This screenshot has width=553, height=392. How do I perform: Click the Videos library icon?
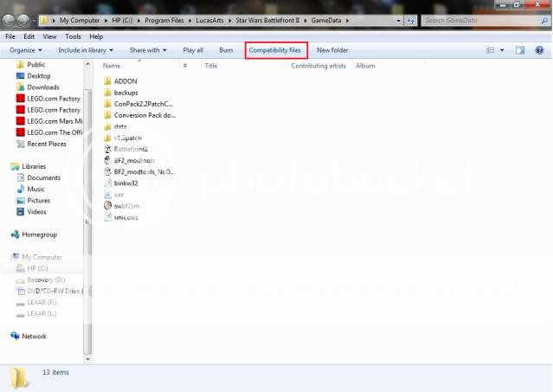click(x=21, y=211)
